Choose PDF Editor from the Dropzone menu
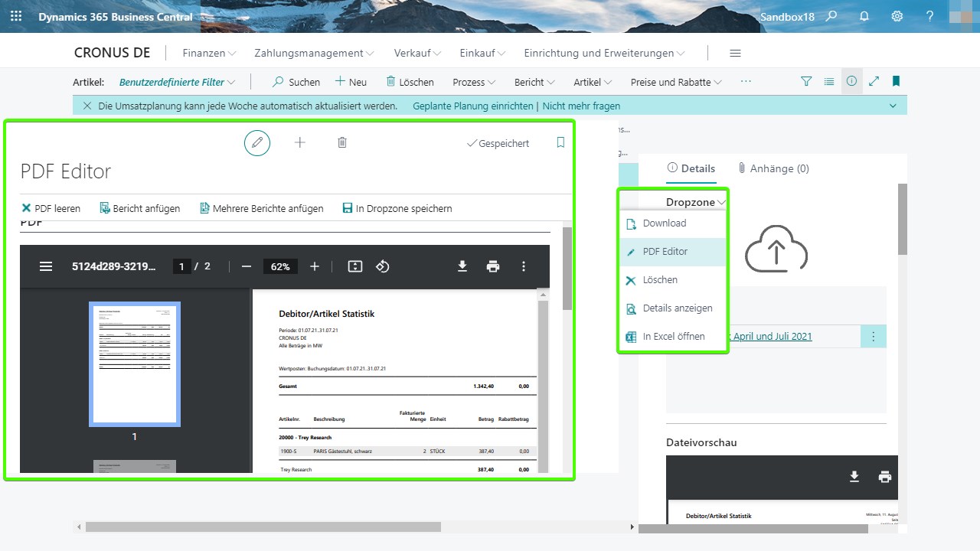The height and width of the screenshot is (551, 980). click(673, 252)
